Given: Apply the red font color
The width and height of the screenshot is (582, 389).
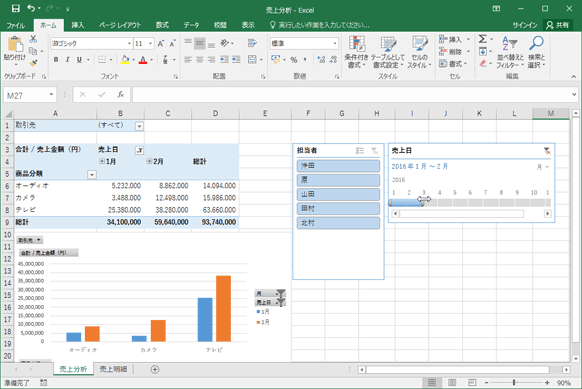Looking at the screenshot, I should coord(143,59).
